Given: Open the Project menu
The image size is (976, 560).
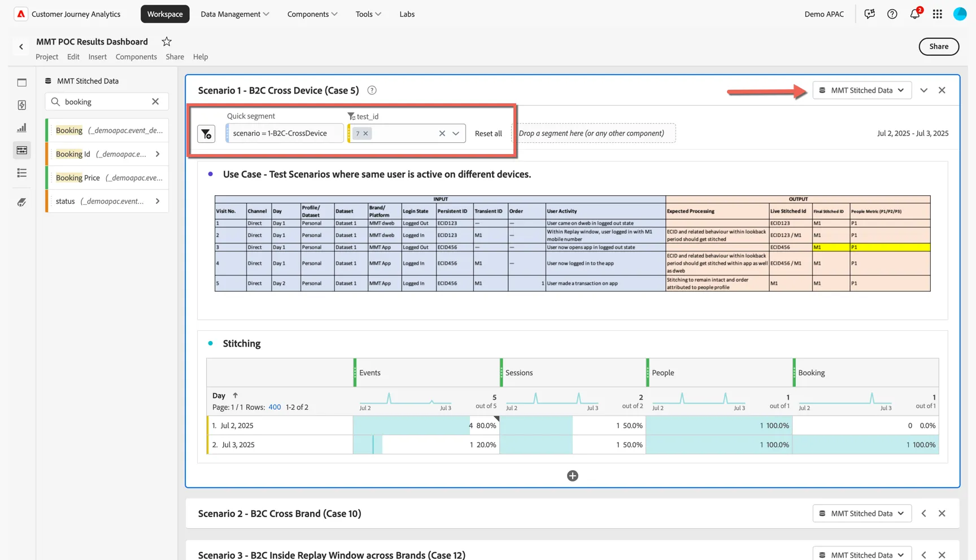Looking at the screenshot, I should click(47, 57).
